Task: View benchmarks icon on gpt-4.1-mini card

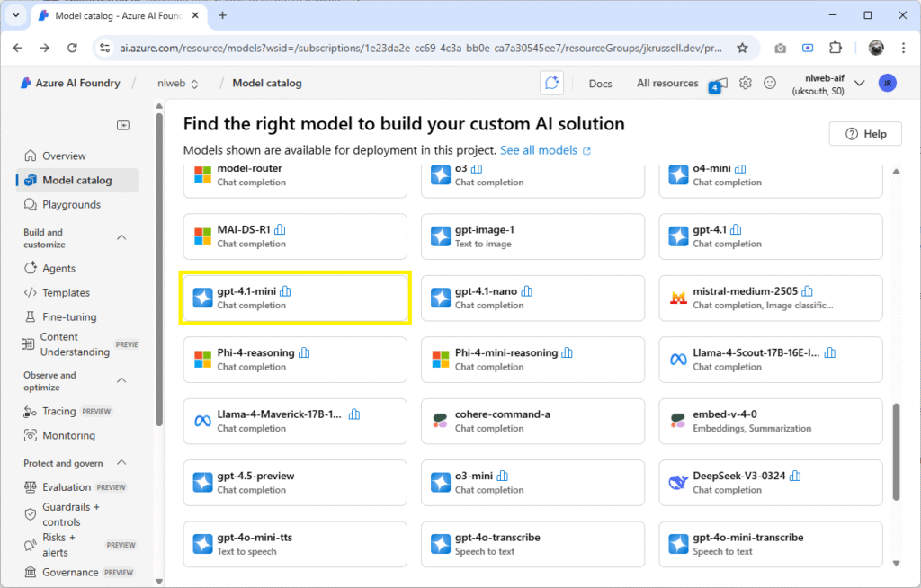Action: [x=286, y=291]
